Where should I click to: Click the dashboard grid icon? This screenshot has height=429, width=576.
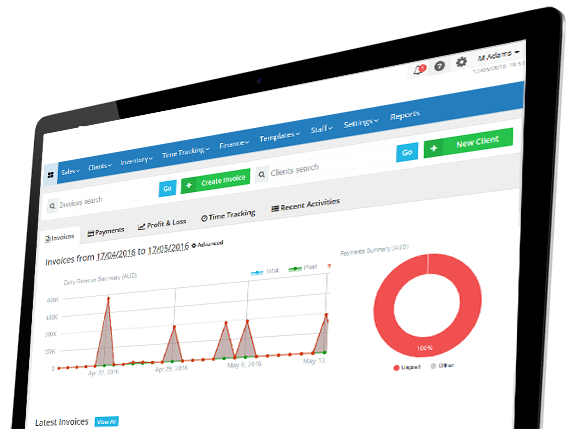point(51,174)
